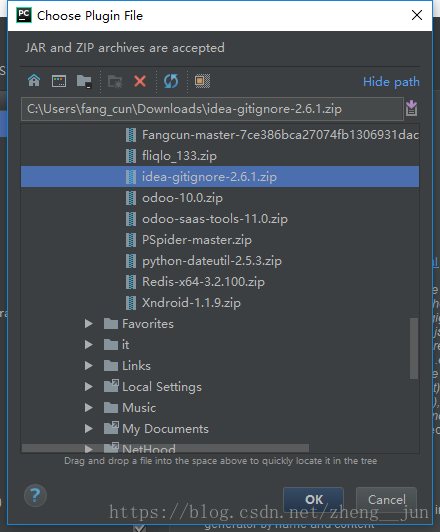
Task: Refresh the file tree
Action: [x=171, y=81]
